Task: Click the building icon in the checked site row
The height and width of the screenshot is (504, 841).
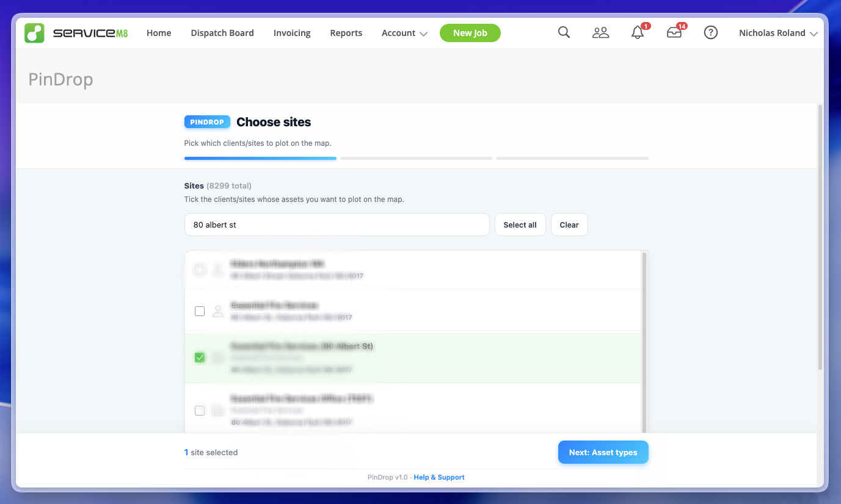Action: pos(217,358)
